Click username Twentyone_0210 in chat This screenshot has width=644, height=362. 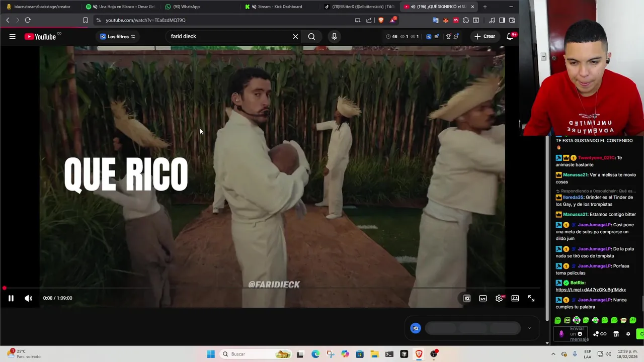[x=596, y=158]
